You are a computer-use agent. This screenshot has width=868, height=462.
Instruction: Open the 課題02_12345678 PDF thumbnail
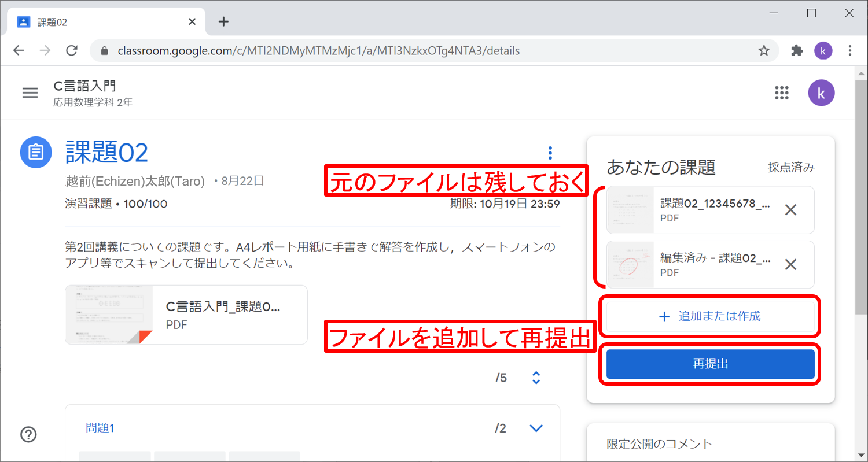pos(630,210)
